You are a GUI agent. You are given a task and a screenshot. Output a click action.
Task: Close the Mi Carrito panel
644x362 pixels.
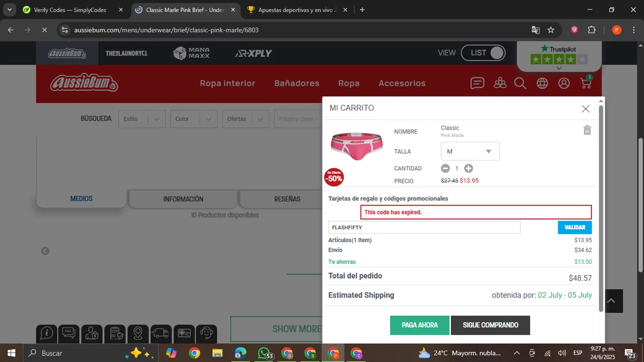586,109
